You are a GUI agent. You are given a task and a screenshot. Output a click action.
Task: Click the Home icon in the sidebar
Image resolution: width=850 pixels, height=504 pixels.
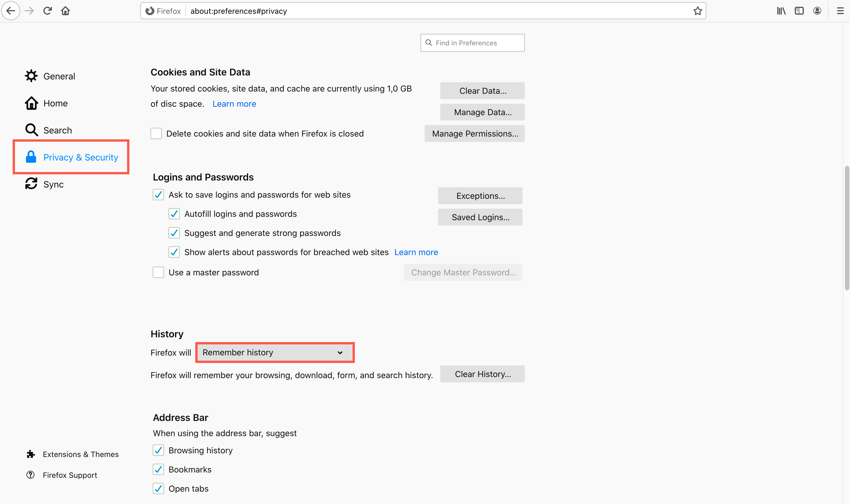click(31, 103)
